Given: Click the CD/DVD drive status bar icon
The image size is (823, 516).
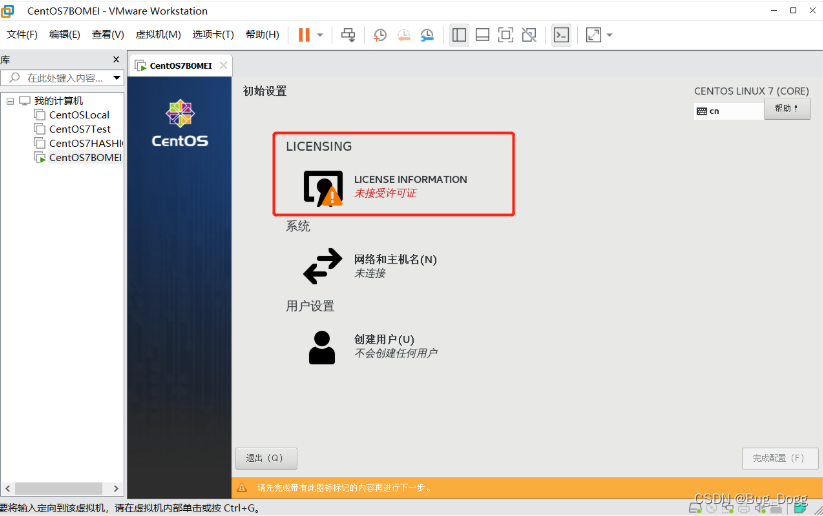Looking at the screenshot, I should [x=712, y=508].
